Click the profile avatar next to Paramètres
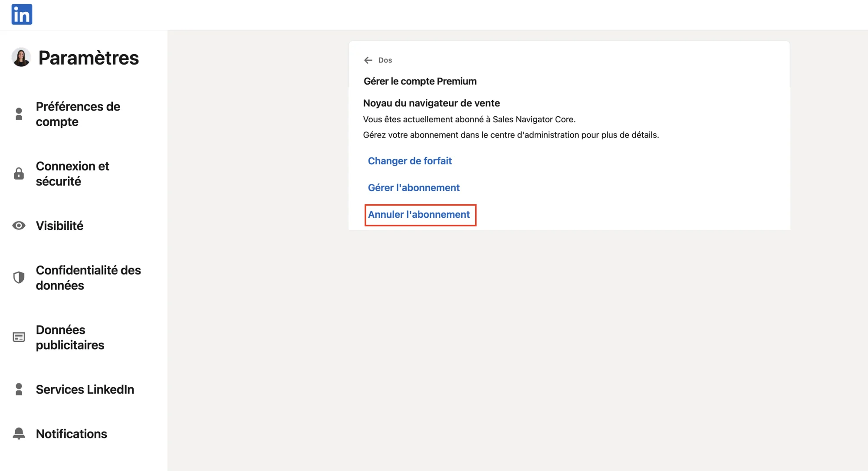 tap(21, 57)
